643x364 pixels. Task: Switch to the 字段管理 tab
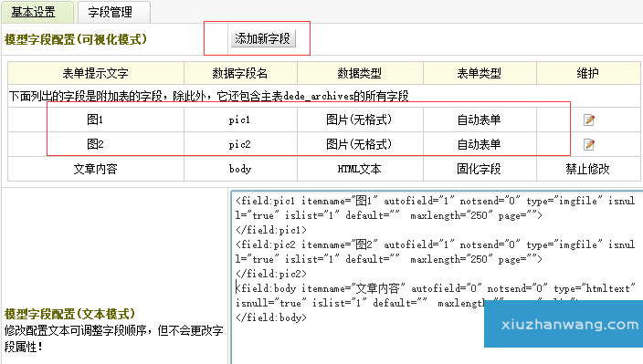113,12
